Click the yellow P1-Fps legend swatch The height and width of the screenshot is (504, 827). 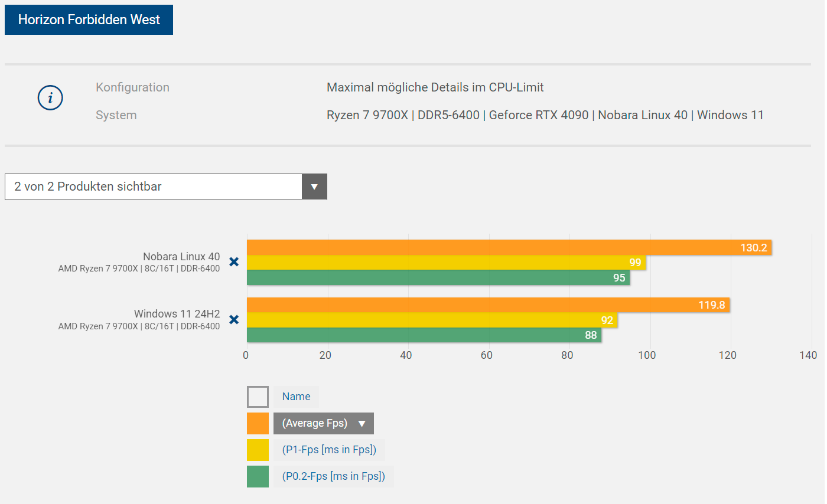(x=258, y=450)
